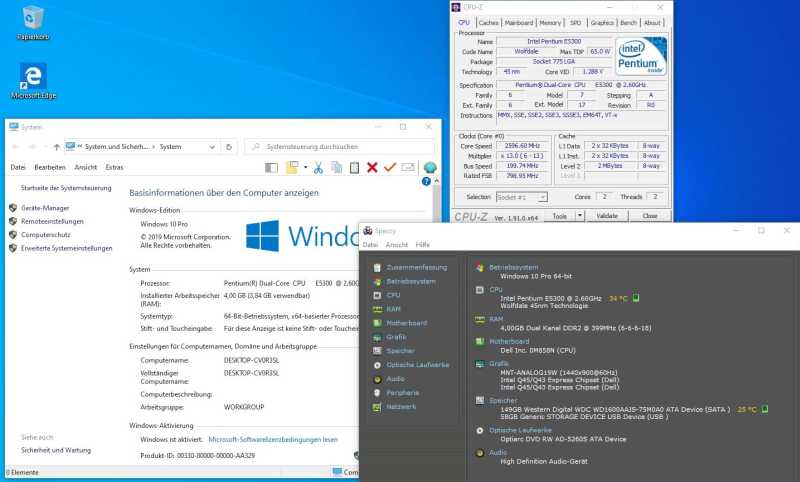This screenshot has height=482, width=800.
Task: Launch Microsoft Edge from the desktop
Action: (33, 82)
